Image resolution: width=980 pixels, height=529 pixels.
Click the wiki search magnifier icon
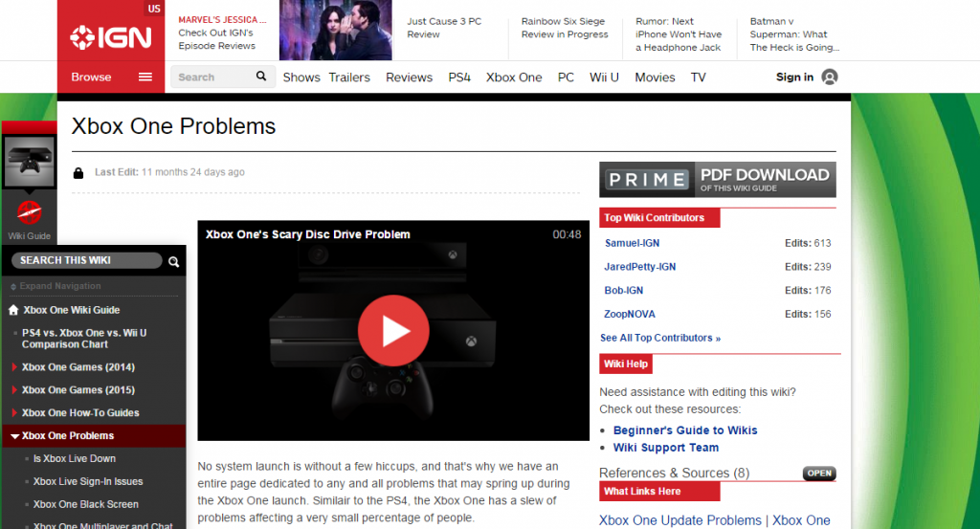(174, 261)
